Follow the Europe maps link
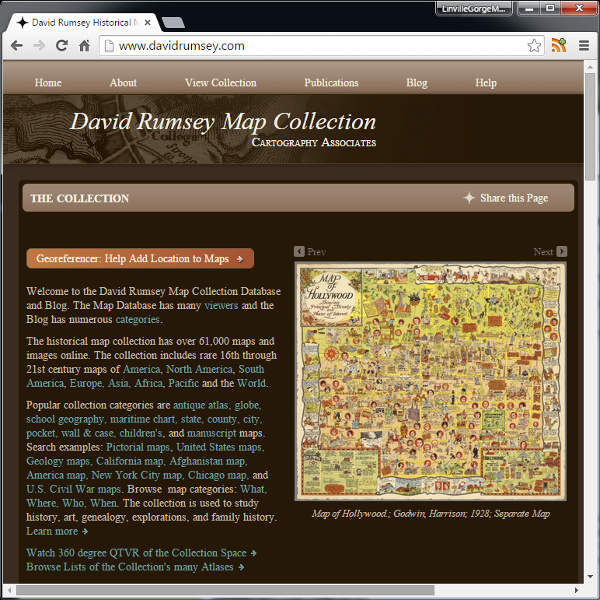 [86, 383]
